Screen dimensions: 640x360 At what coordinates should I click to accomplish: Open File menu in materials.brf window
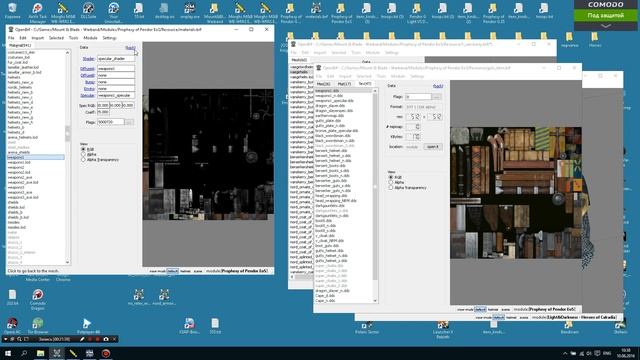[11, 38]
